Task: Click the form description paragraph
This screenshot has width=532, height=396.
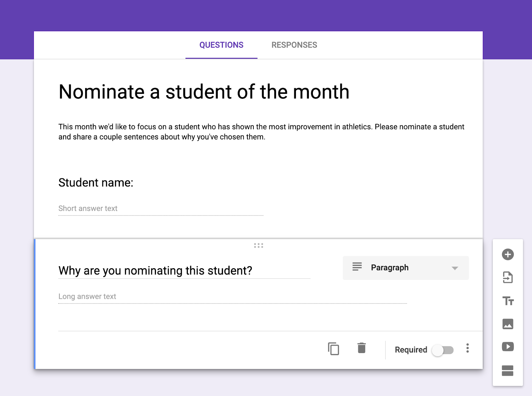Action: [x=261, y=131]
